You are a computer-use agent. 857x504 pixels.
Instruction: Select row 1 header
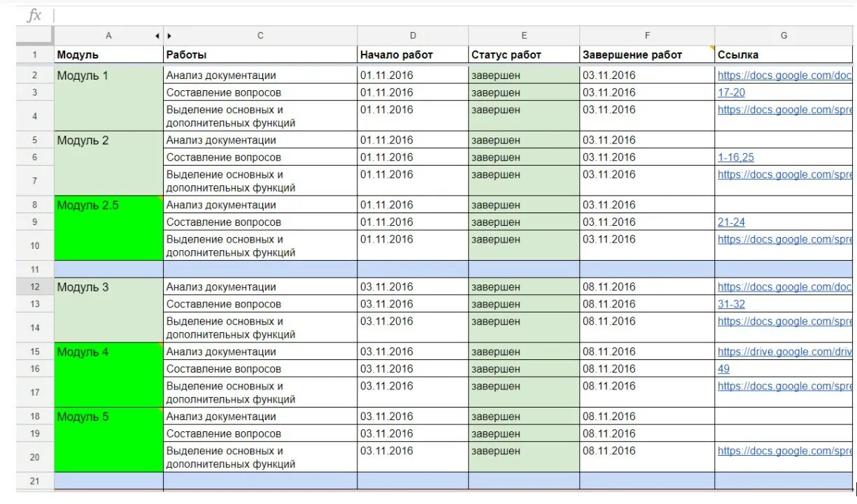point(34,55)
